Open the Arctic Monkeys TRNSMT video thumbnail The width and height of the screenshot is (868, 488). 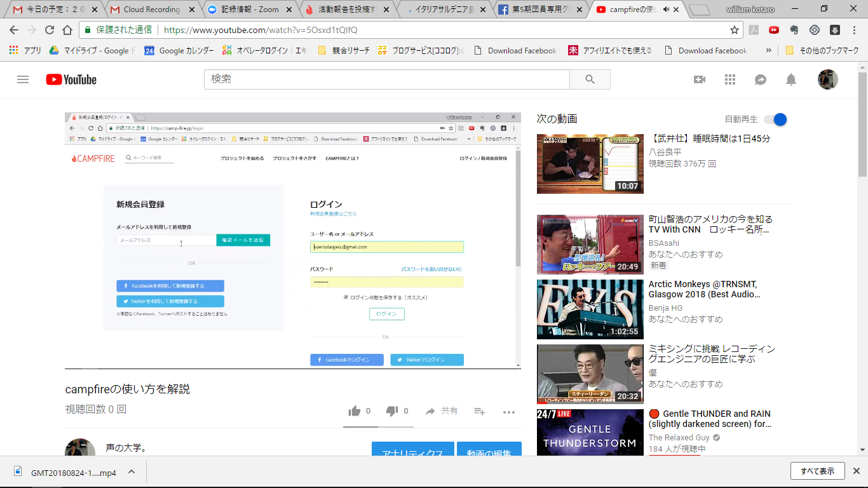tap(590, 309)
